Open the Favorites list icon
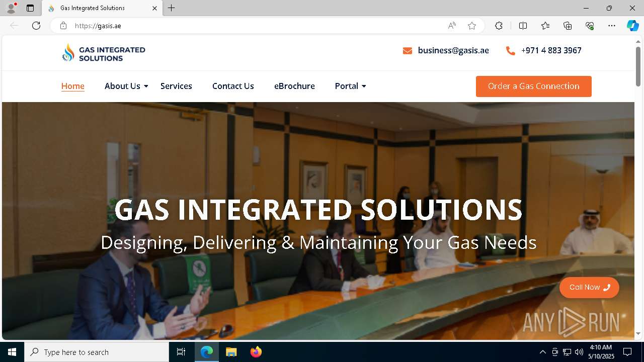The width and height of the screenshot is (644, 362). (545, 26)
